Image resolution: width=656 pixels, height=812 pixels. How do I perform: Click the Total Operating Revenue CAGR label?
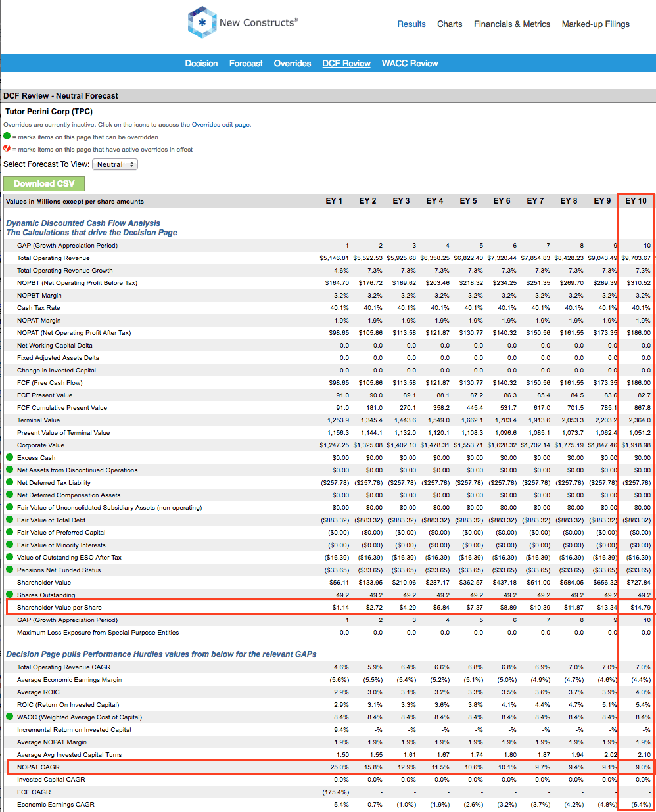click(64, 667)
